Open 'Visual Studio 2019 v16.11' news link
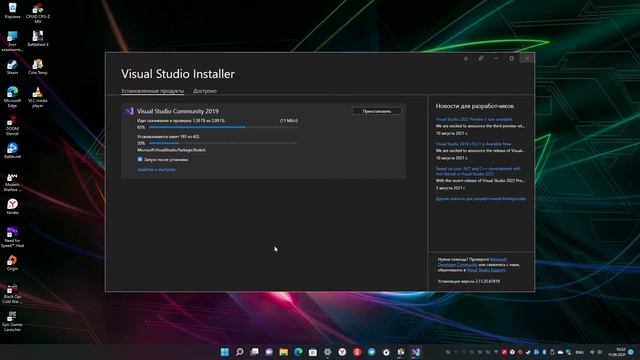Viewport: 640px width, 360px height. 473,144
